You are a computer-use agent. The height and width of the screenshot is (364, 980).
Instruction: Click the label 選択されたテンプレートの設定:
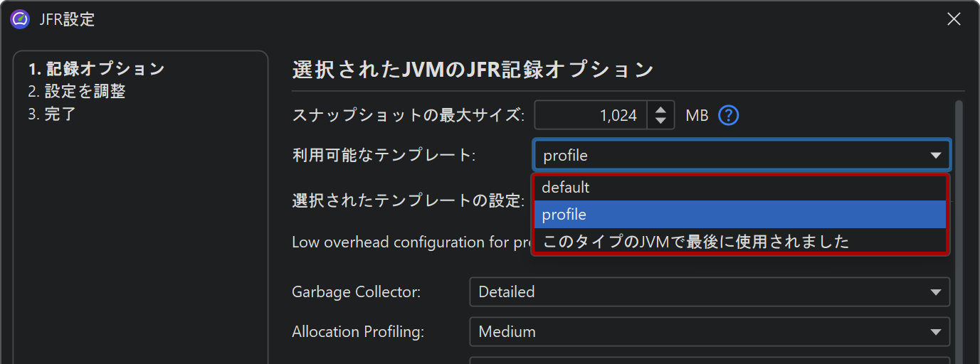(409, 201)
